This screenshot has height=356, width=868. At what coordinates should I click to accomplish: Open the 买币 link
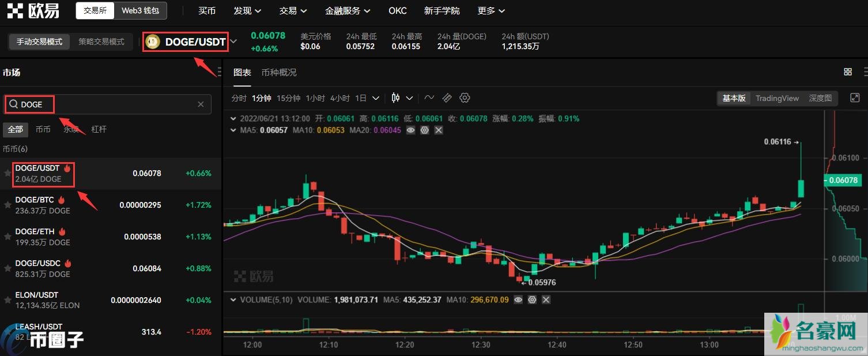click(207, 11)
